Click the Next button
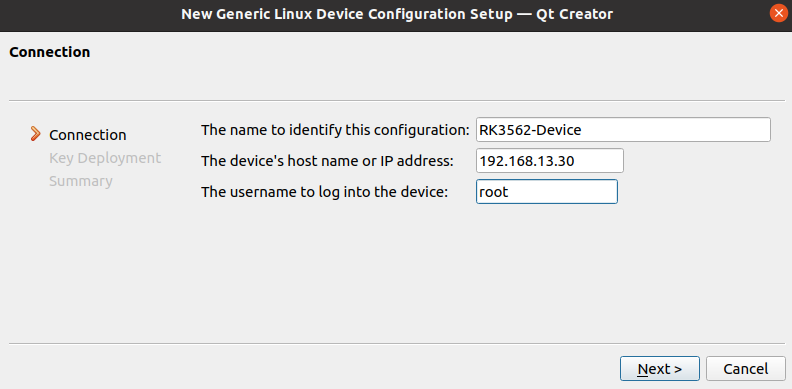The width and height of the screenshot is (792, 389). click(660, 369)
